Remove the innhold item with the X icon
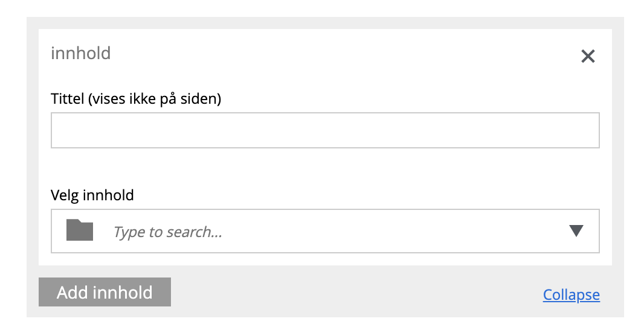Viewport: 644px width, 333px height. click(x=588, y=57)
